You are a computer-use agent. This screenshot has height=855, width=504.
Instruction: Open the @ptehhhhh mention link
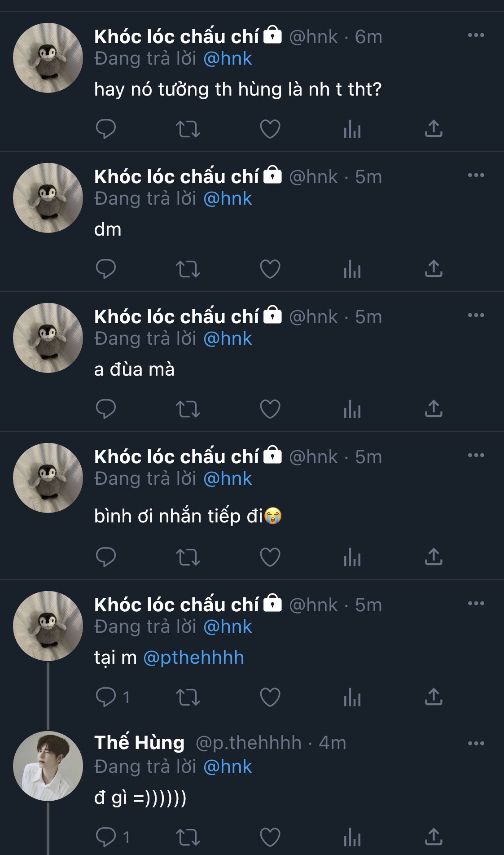click(x=193, y=658)
